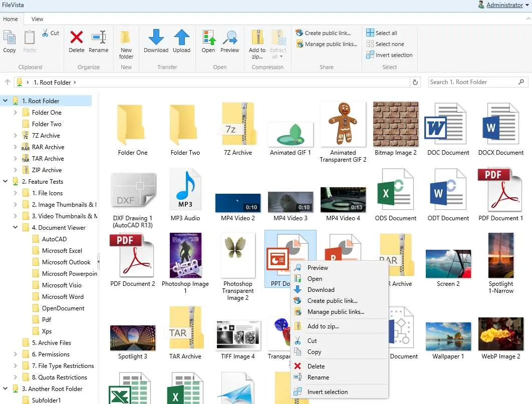Choose Copy from the context menu
Image resolution: width=532 pixels, height=404 pixels.
tap(339, 352)
